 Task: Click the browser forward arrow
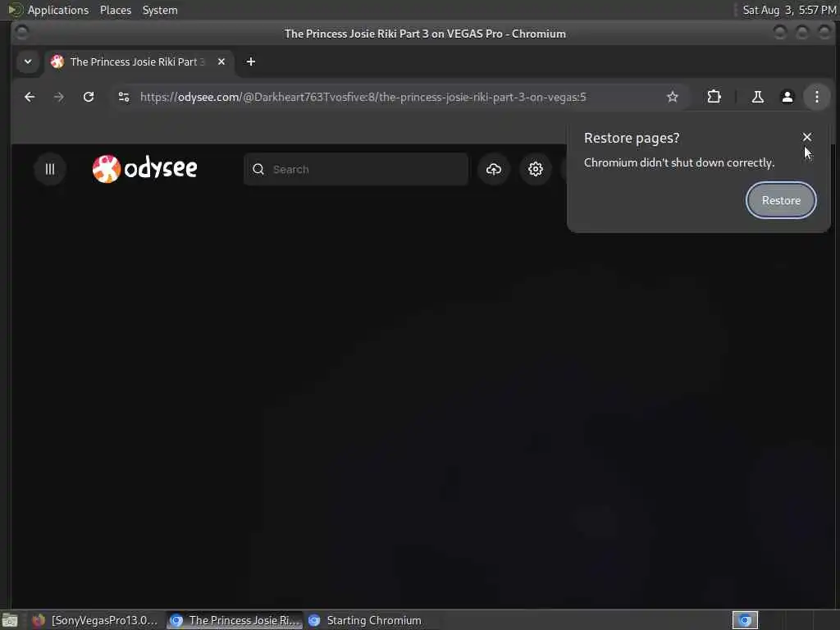59,97
